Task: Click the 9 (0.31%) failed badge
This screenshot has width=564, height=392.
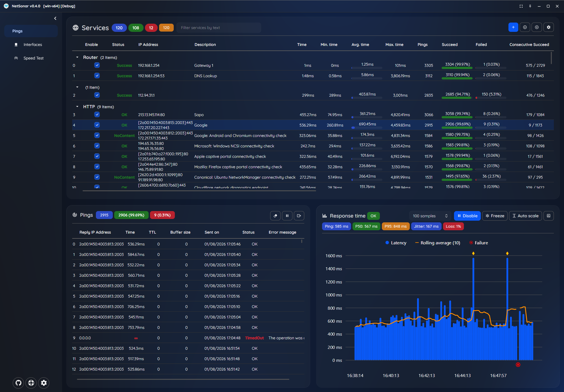Action: pos(162,215)
